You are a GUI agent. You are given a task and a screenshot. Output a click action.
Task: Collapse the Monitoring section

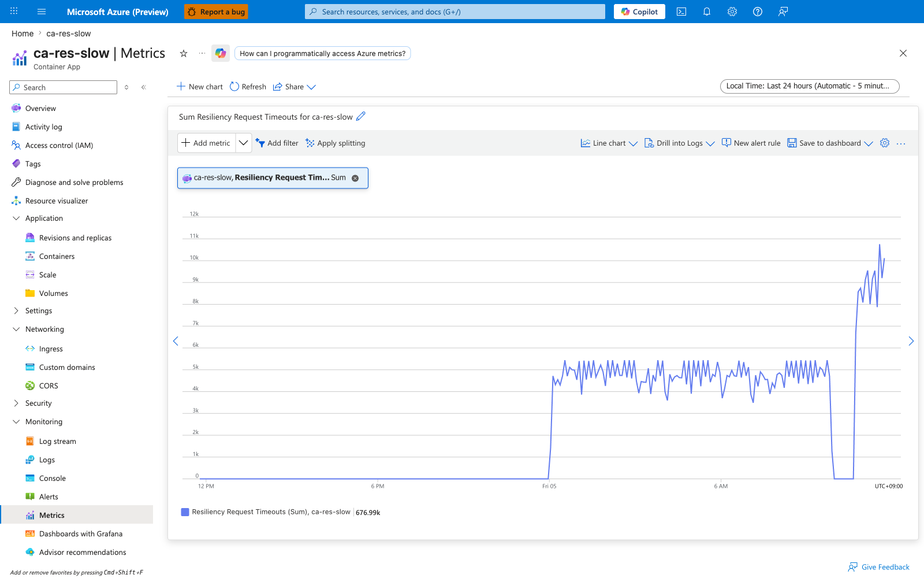pyautogui.click(x=16, y=422)
